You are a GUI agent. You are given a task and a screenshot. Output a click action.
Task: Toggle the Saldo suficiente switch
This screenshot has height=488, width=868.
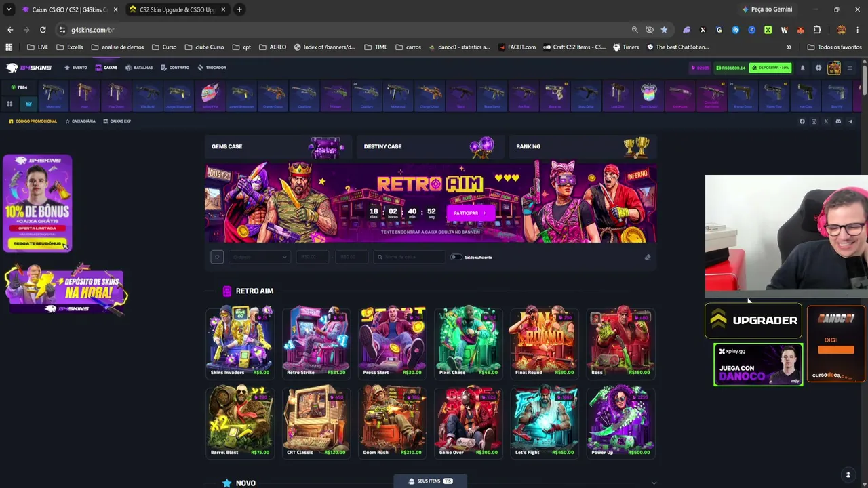click(x=456, y=258)
